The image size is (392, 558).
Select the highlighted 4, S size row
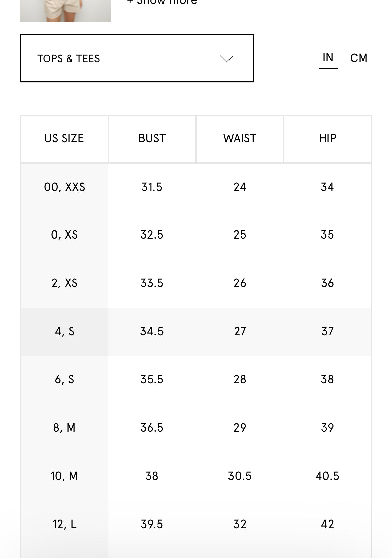[x=64, y=332]
